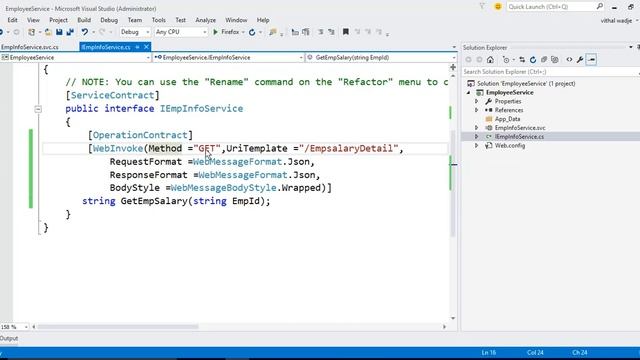Click Solution Explorer Home icon
640x360 pixels.
click(490, 60)
